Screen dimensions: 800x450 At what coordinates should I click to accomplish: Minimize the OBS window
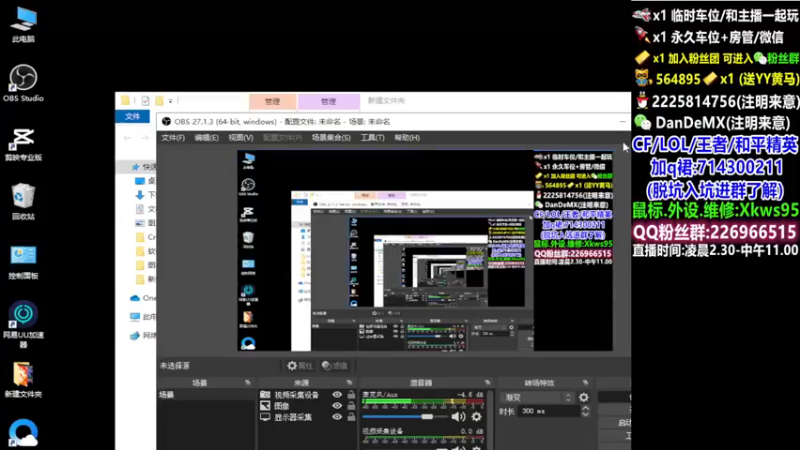tap(622, 121)
